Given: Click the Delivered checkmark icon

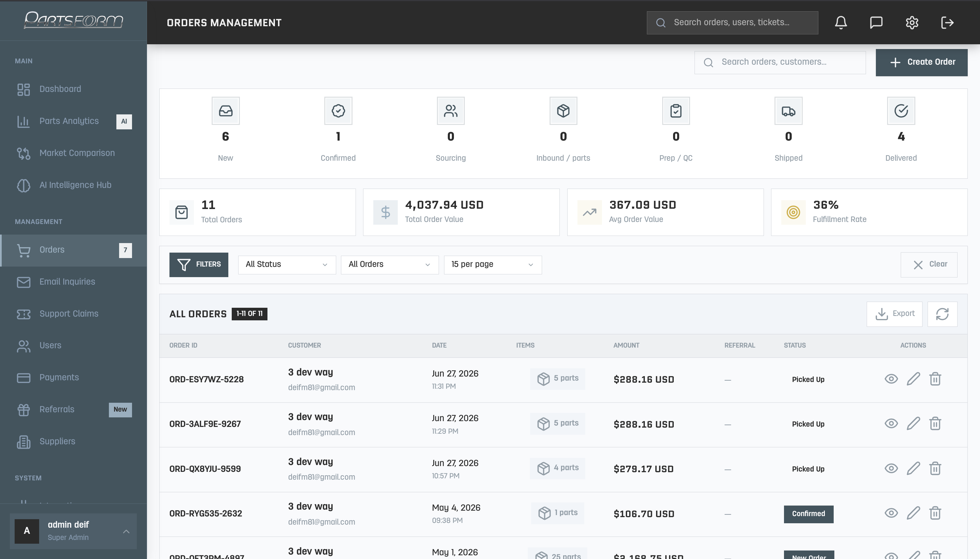Looking at the screenshot, I should (x=901, y=111).
